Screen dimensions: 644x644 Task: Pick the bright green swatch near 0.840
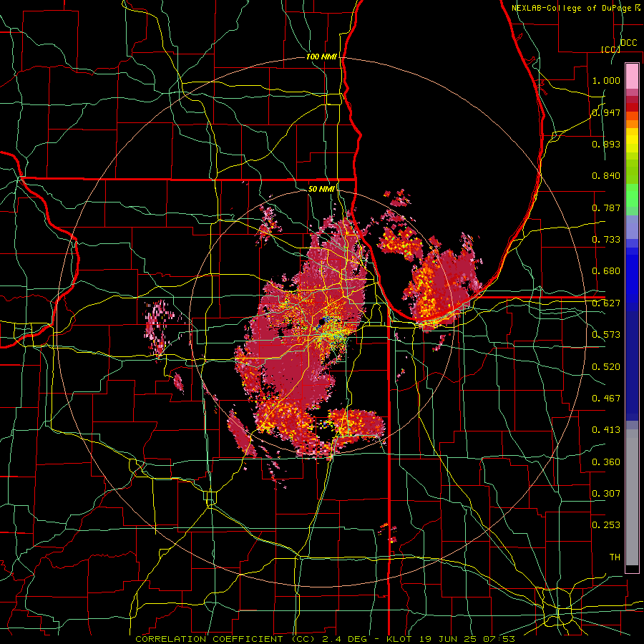pos(632,195)
